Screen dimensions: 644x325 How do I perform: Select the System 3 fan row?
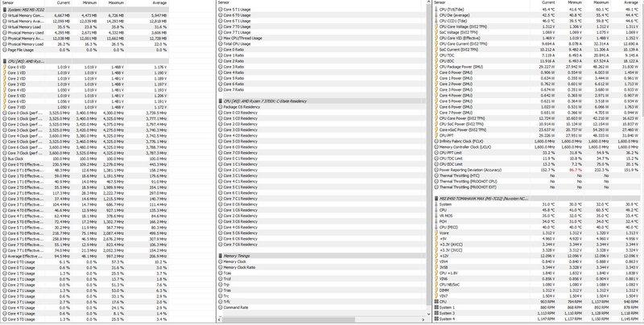(x=537, y=313)
